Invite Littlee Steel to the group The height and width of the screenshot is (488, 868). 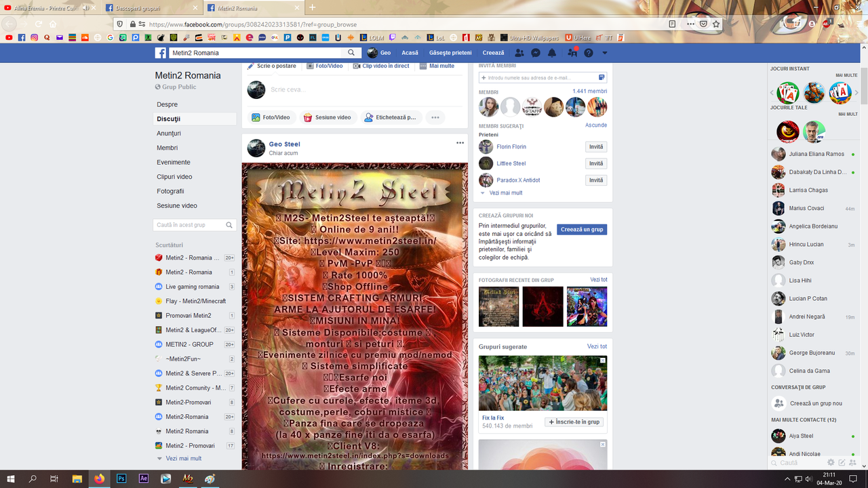click(x=596, y=163)
